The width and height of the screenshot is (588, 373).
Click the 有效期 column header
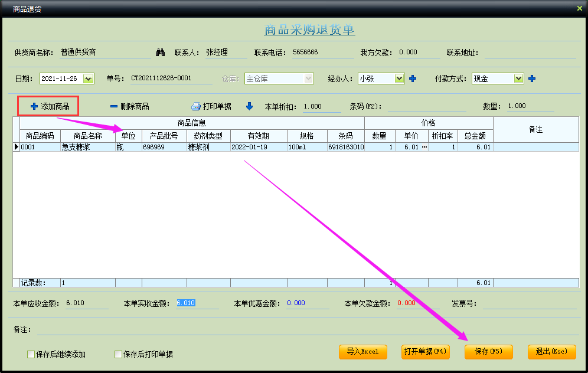click(x=259, y=136)
